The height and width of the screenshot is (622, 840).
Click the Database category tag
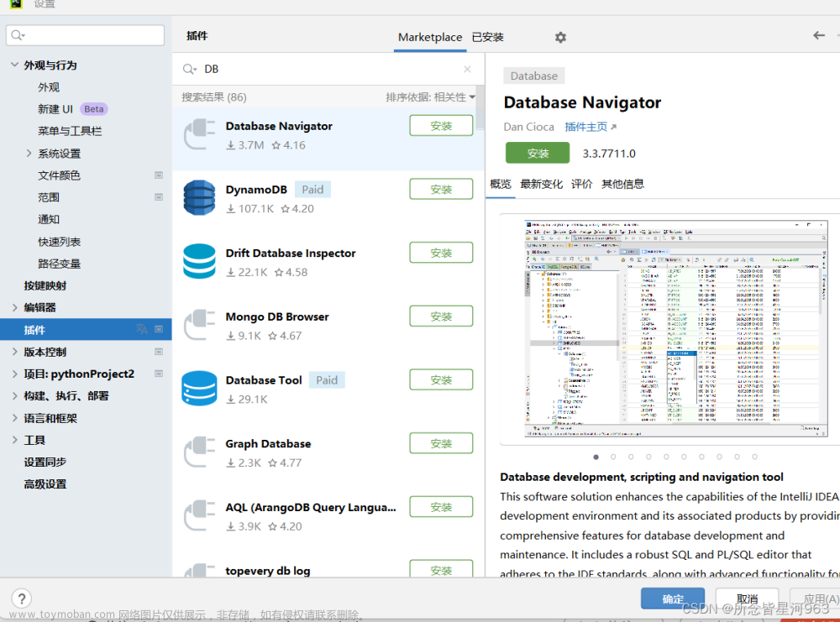[534, 76]
